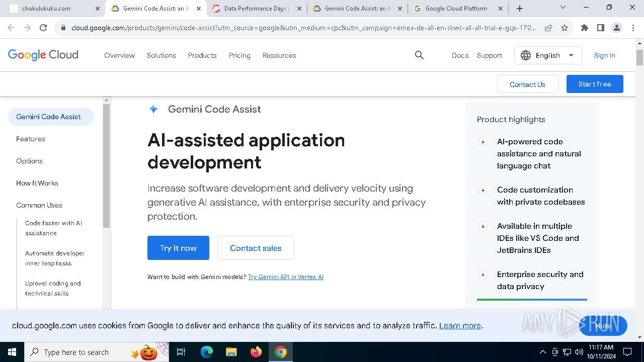Open Code faster with AI assistance
Viewport: 644px width, 362px height.
(x=53, y=228)
